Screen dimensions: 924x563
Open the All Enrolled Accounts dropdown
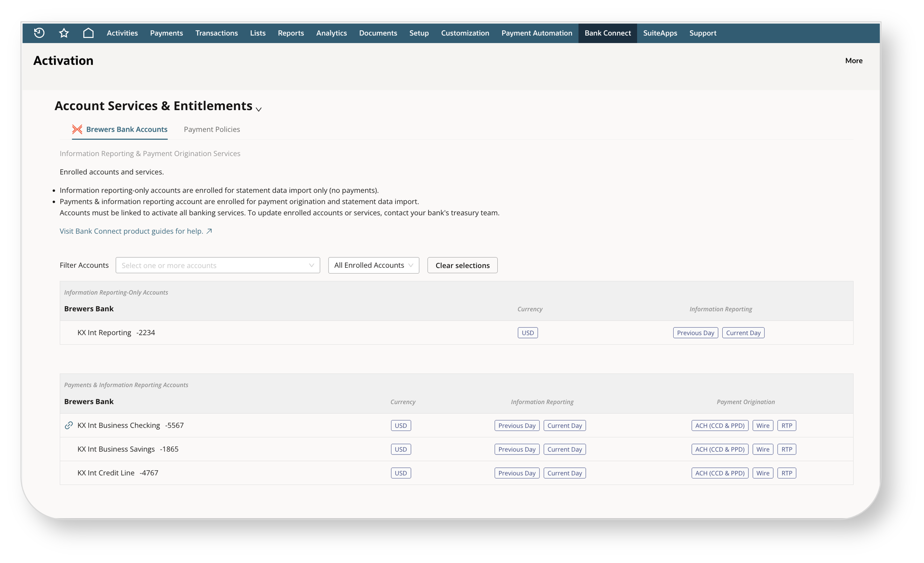pyautogui.click(x=374, y=265)
